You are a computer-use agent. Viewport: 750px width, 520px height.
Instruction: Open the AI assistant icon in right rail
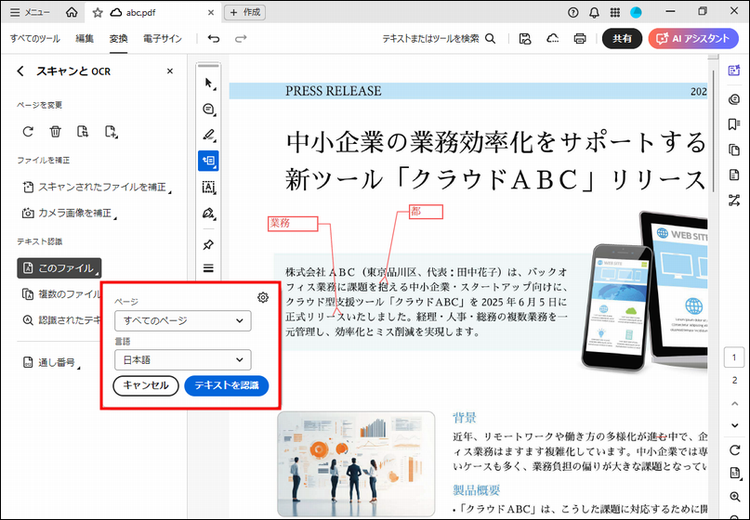tap(734, 71)
